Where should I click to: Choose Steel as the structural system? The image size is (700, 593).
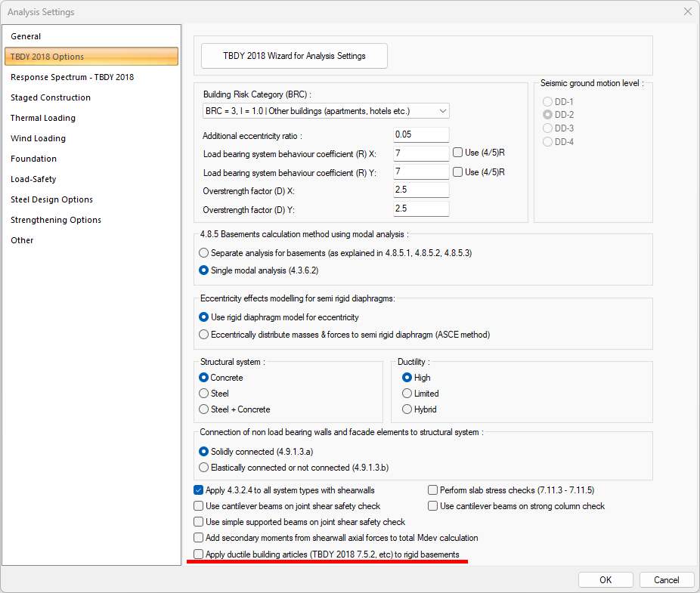[204, 394]
